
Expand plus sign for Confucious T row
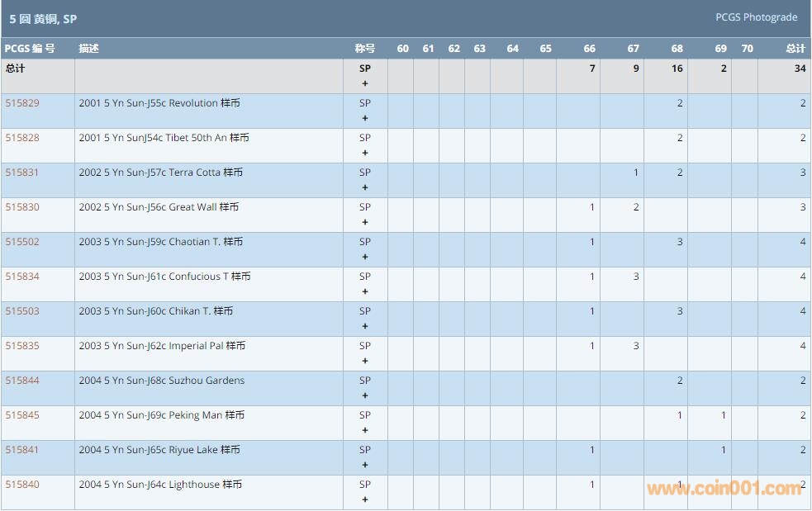point(365,291)
